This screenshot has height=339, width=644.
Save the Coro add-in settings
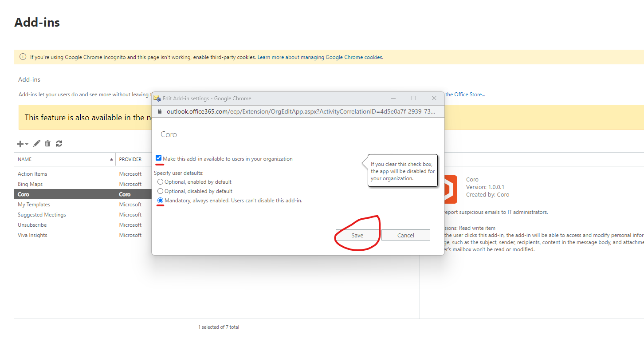click(x=357, y=235)
